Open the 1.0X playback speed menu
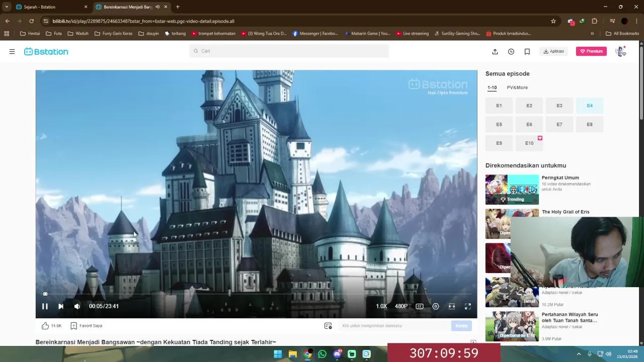The image size is (644, 362). tap(381, 306)
